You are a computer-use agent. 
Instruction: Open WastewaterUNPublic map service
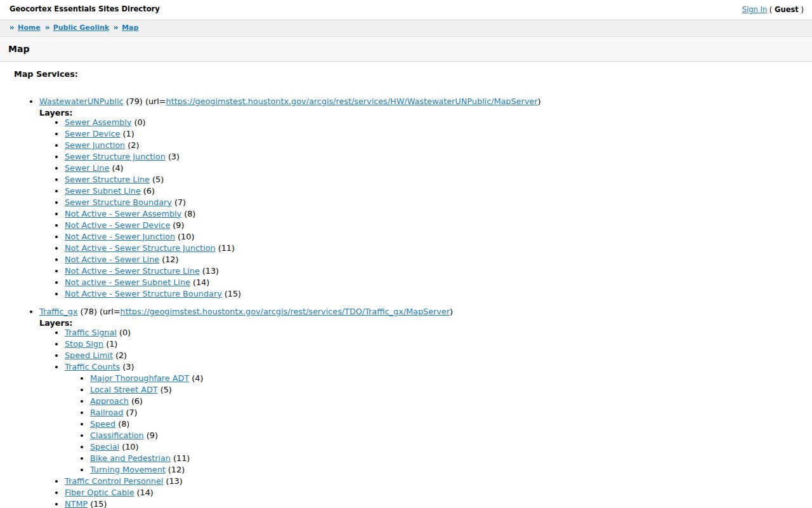coord(81,102)
